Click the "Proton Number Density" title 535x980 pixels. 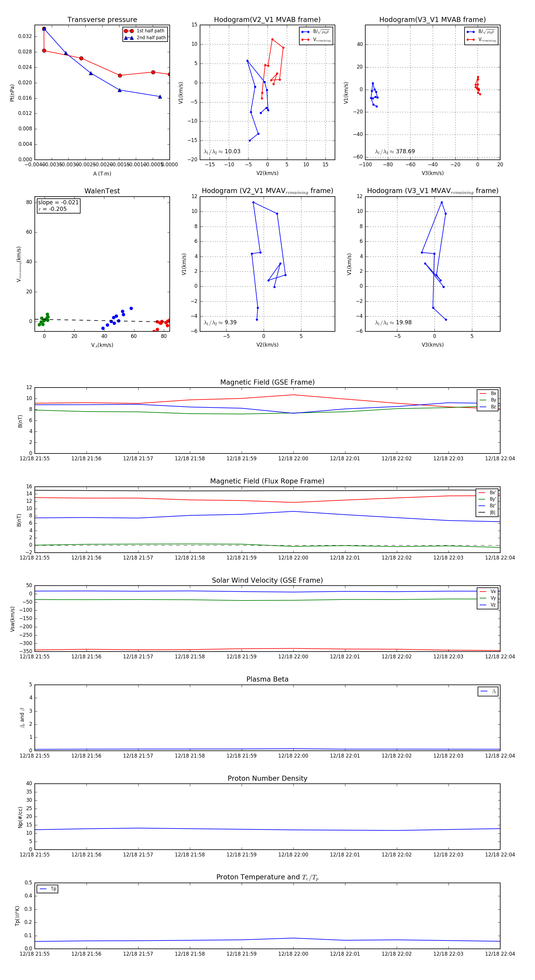click(x=267, y=778)
